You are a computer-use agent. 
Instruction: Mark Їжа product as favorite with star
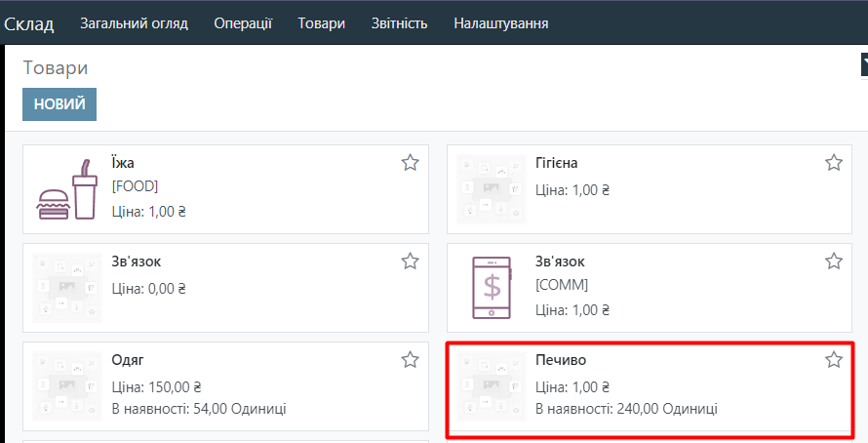click(x=410, y=163)
